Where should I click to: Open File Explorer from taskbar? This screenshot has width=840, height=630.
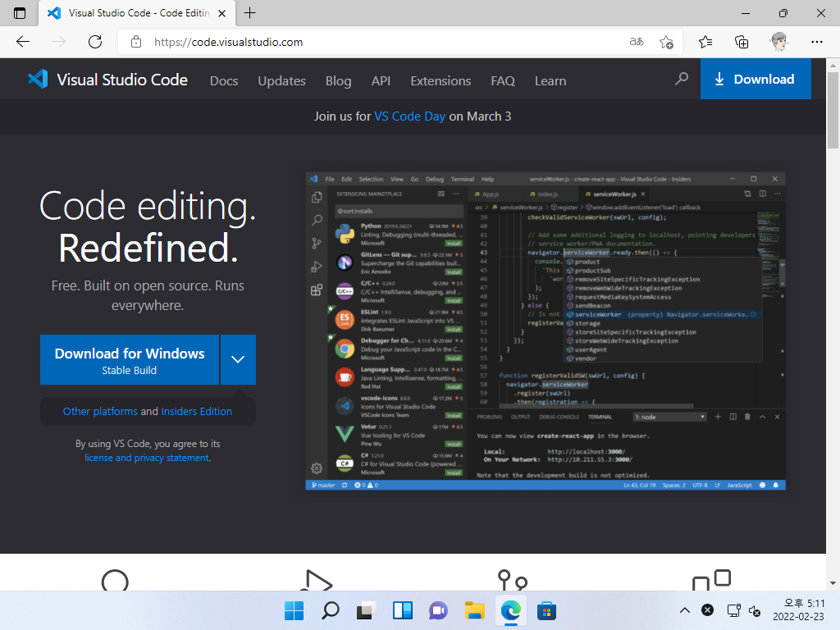pos(475,610)
